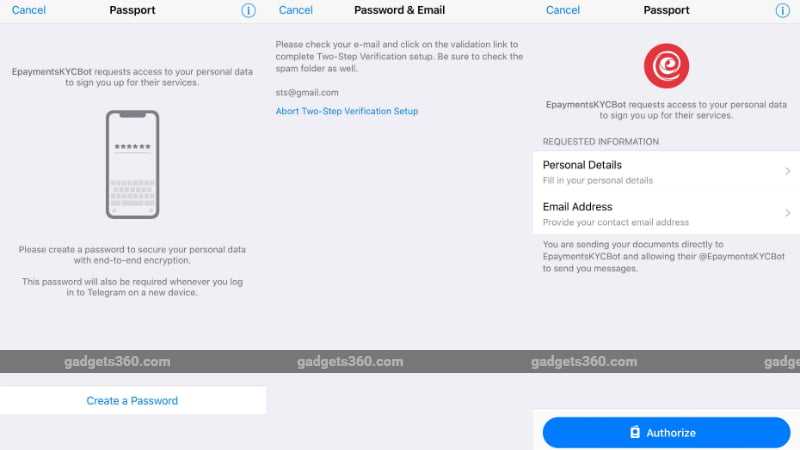Cancel on the left Passport screen
Image resolution: width=800 pixels, height=450 pixels.
pos(29,10)
